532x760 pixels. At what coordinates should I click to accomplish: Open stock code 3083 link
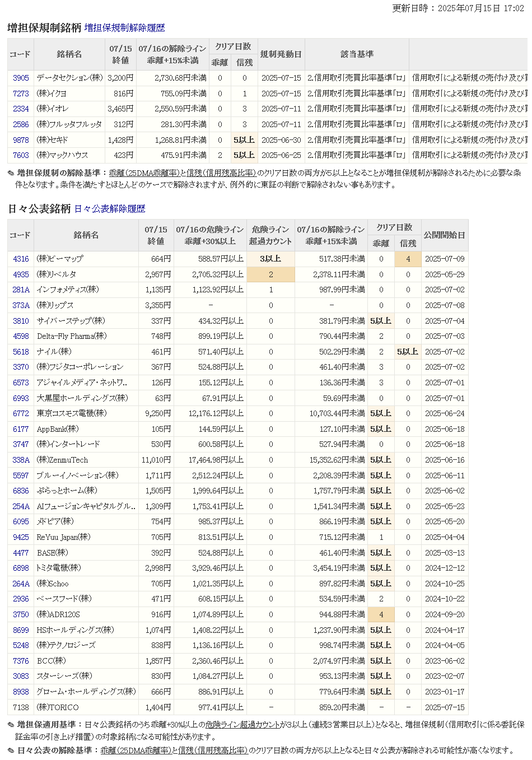[21, 676]
